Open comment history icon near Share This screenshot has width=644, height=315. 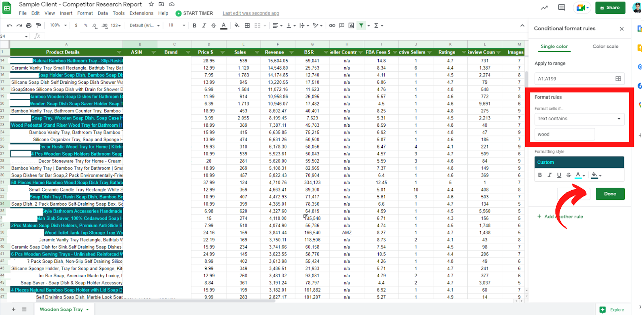tap(561, 8)
